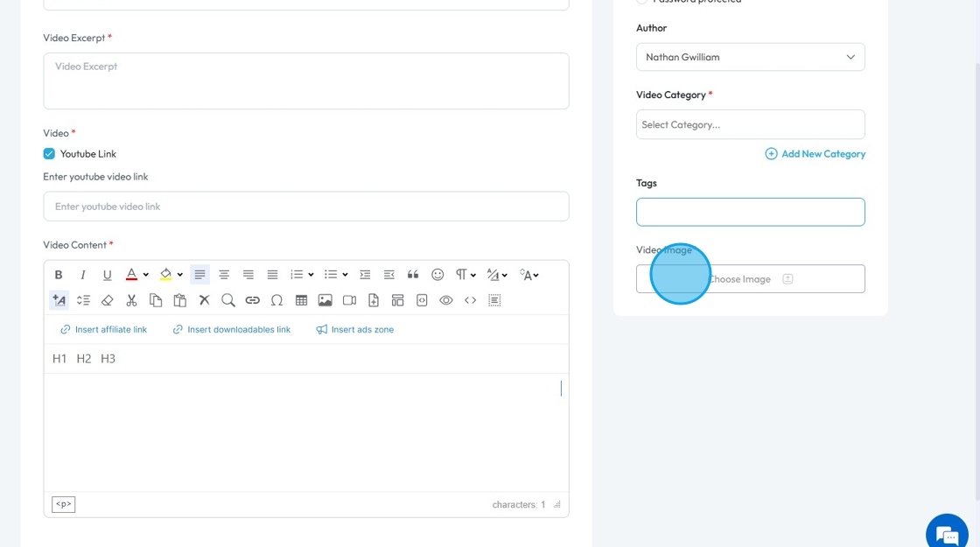Insert special character omega icon

(x=276, y=300)
